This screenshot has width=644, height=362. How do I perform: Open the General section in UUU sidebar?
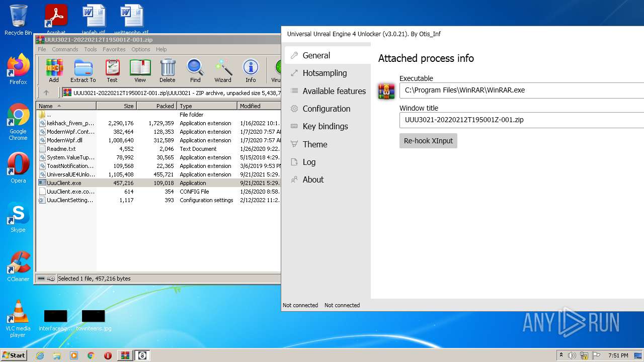[x=328, y=55]
